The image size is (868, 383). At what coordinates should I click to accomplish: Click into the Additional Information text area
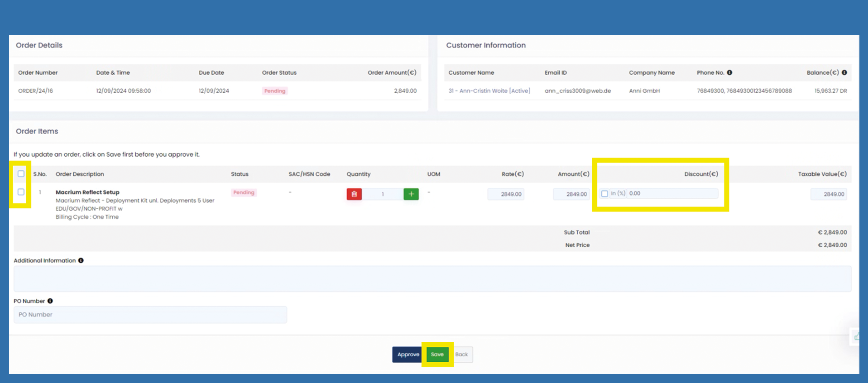432,279
